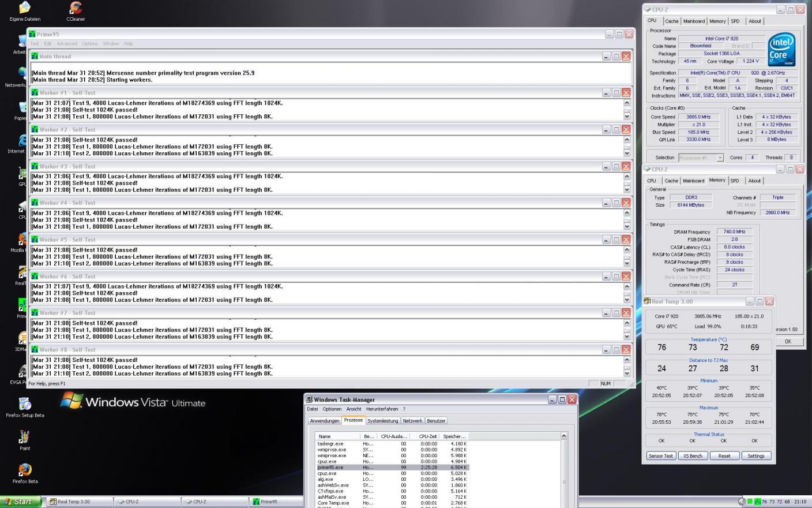Screen dimensions: 812x508
Task: Click the Worker #7 window icon
Action: (35, 313)
